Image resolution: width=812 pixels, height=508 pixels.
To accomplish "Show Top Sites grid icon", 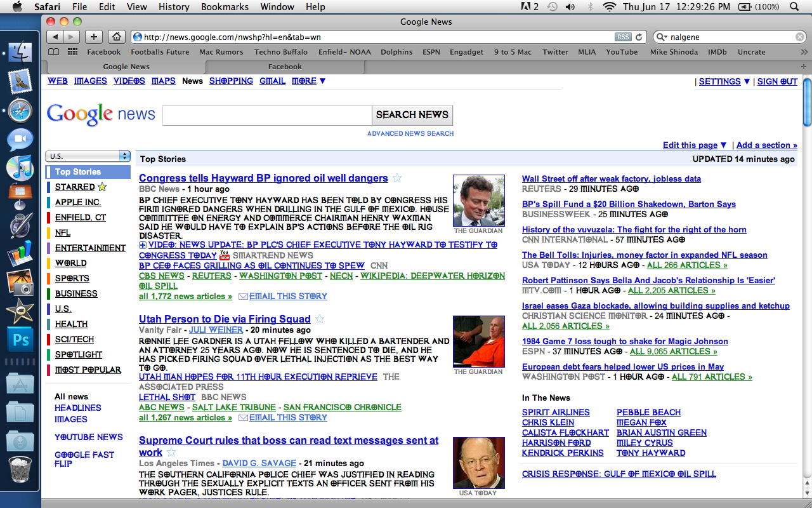I will (x=72, y=52).
